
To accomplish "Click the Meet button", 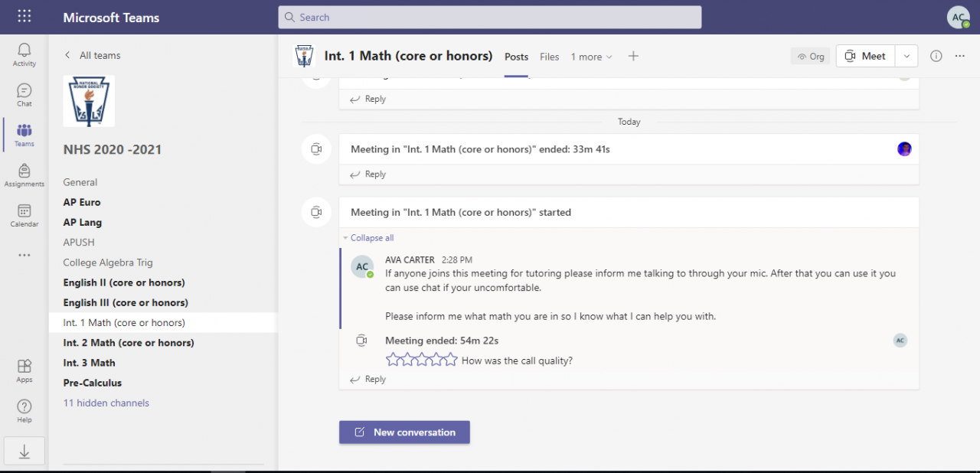I will click(x=866, y=56).
